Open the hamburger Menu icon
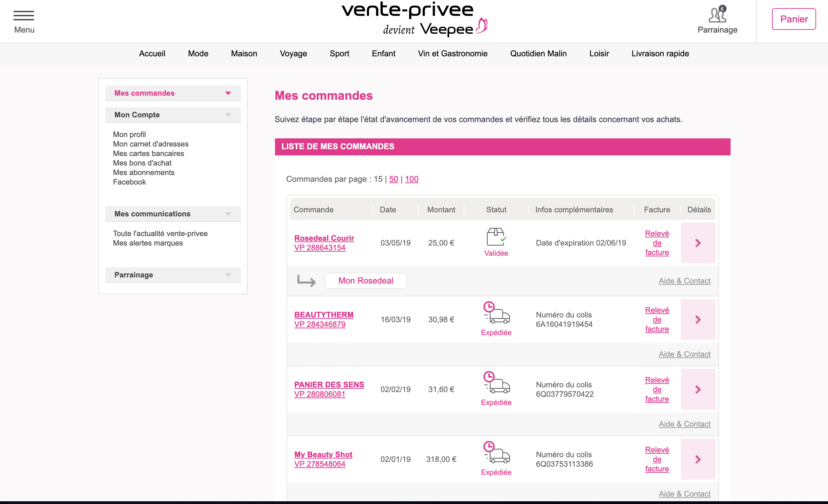This screenshot has height=504, width=828. (24, 16)
